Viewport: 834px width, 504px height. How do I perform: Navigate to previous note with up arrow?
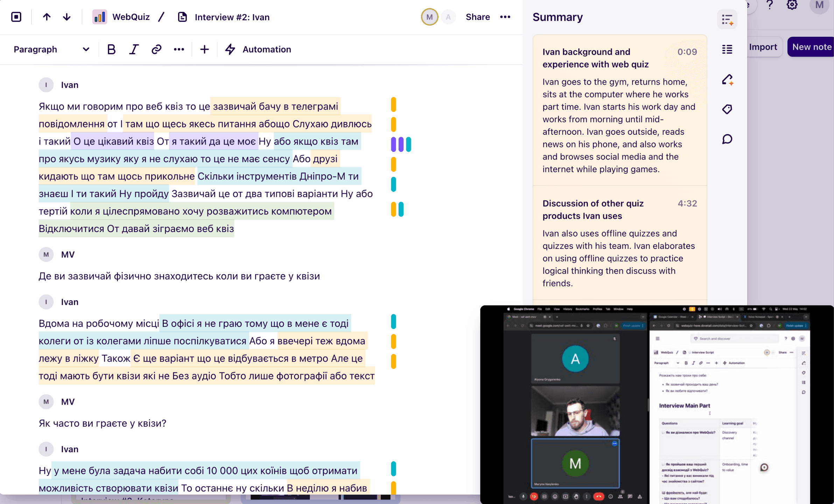pos(47,17)
